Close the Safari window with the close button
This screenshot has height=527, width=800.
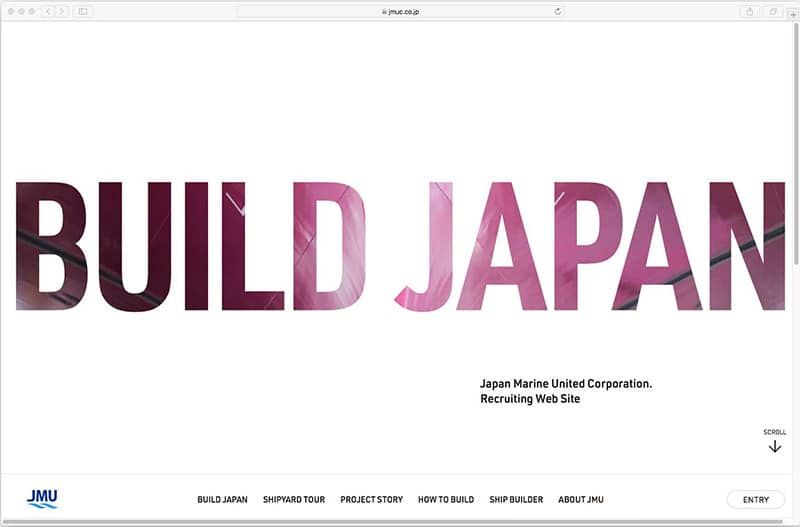(x=11, y=11)
